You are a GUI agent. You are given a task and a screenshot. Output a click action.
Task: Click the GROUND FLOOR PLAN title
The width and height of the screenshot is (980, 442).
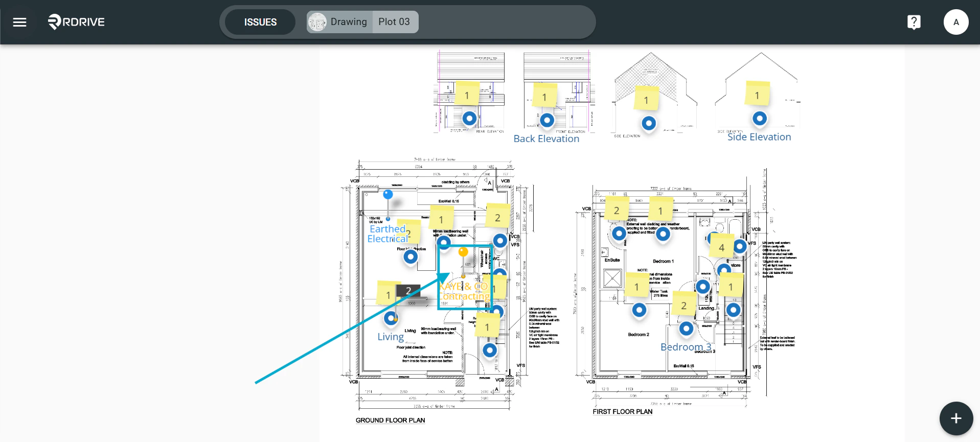click(391, 421)
